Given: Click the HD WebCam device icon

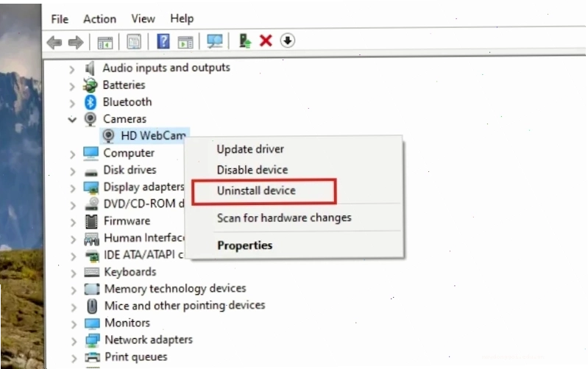Looking at the screenshot, I should 108,135.
